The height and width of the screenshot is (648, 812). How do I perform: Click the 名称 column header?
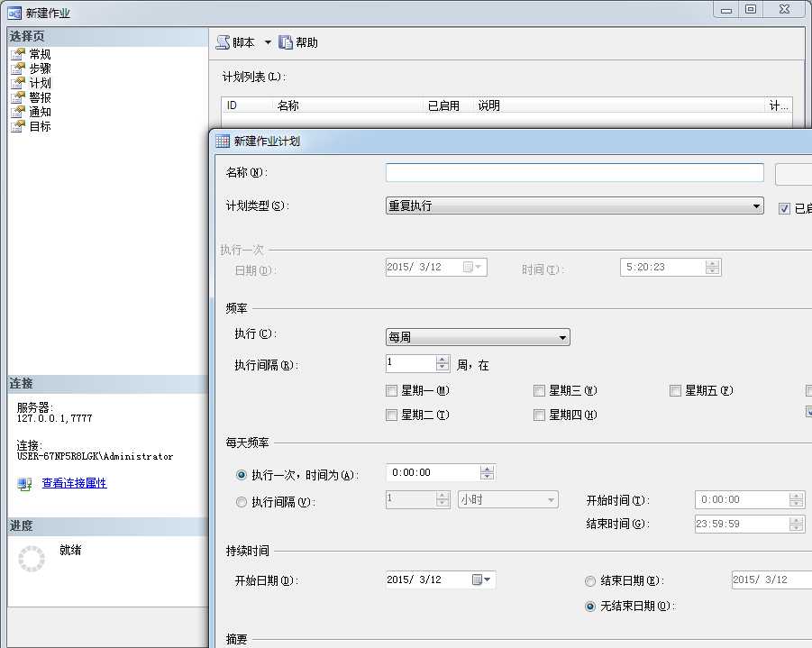(287, 105)
